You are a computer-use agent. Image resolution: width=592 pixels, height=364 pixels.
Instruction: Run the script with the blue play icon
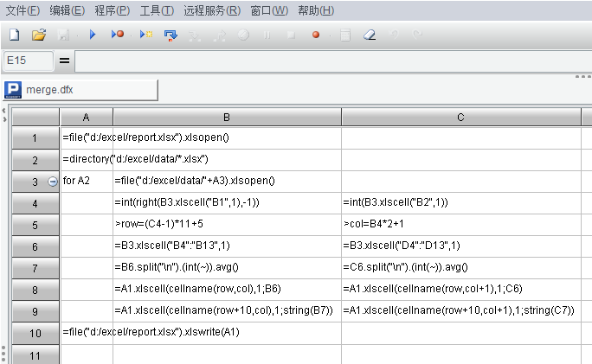[x=93, y=35]
